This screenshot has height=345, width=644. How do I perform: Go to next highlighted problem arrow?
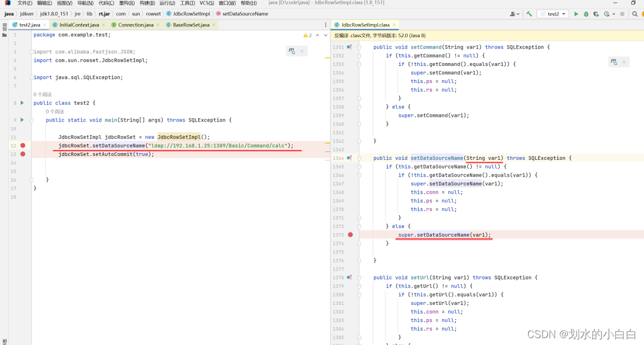click(x=326, y=36)
